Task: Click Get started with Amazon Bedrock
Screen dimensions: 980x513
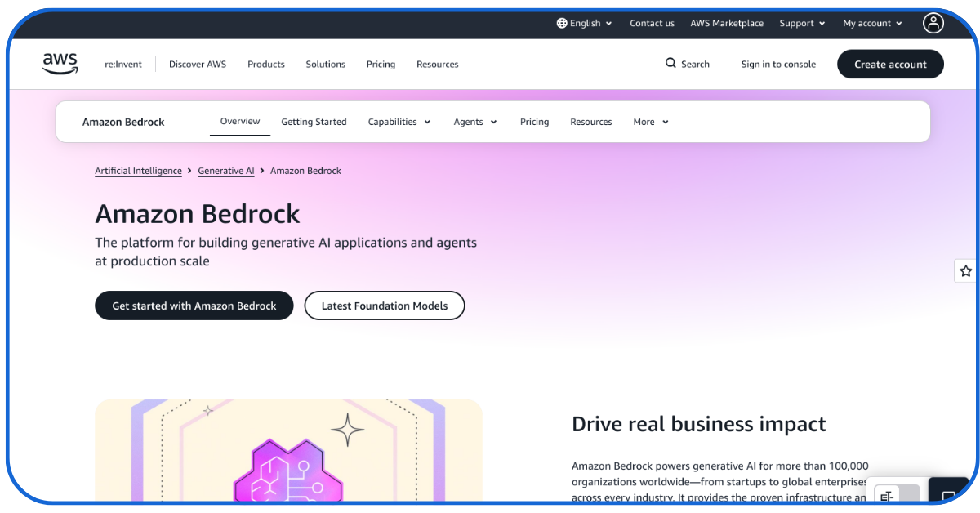Action: [x=194, y=306]
